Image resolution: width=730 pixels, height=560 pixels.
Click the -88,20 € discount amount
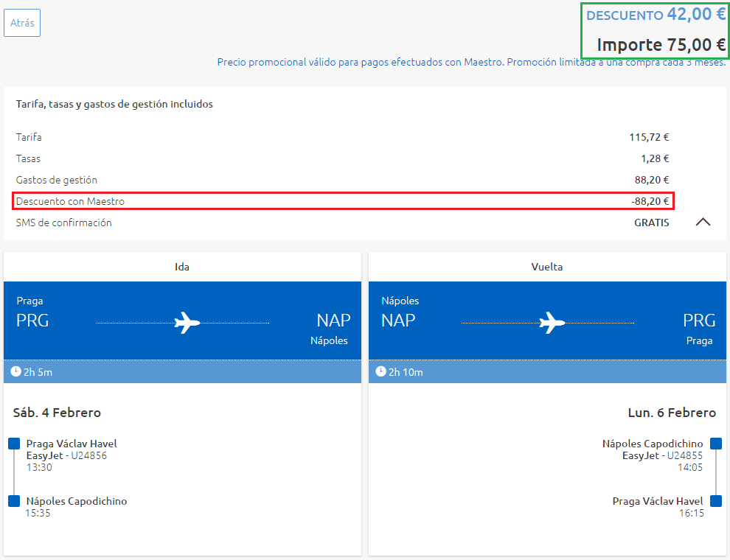pos(650,201)
